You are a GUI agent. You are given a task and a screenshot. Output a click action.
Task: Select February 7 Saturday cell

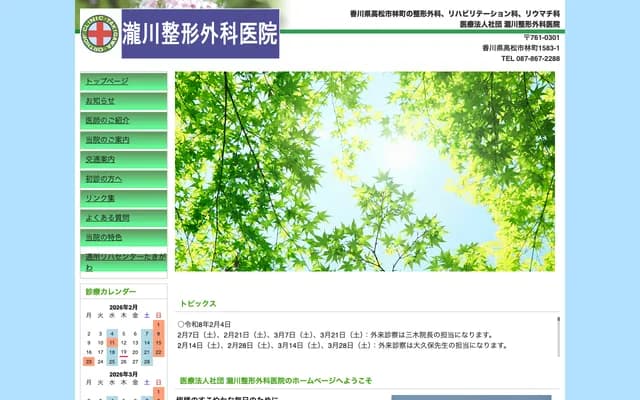coord(147,334)
